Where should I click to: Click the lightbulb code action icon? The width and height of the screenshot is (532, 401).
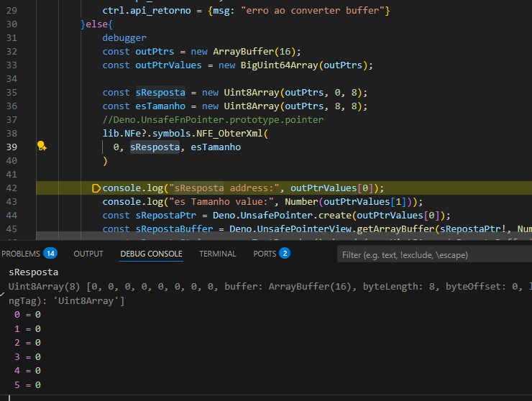click(x=42, y=146)
